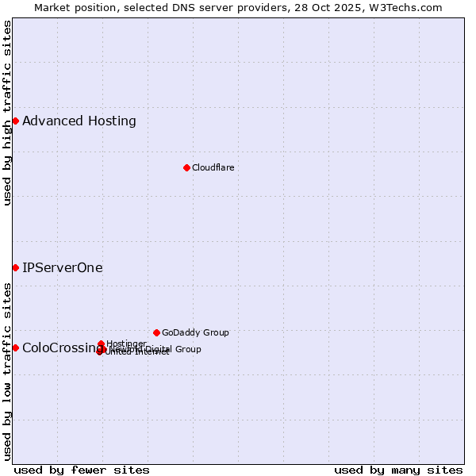This screenshot has width=476, height=476.
Task: Click the GoDaddy Group label
Action: point(195,332)
